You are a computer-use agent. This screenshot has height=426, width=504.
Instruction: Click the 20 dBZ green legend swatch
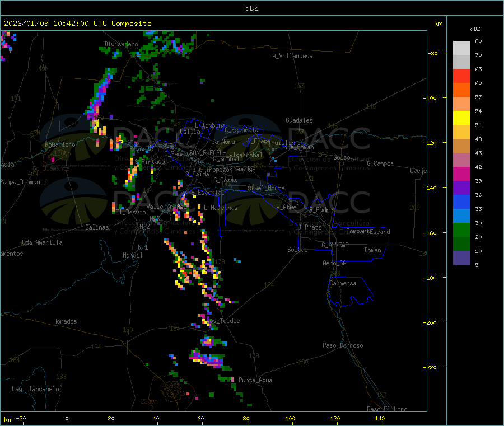(461, 230)
